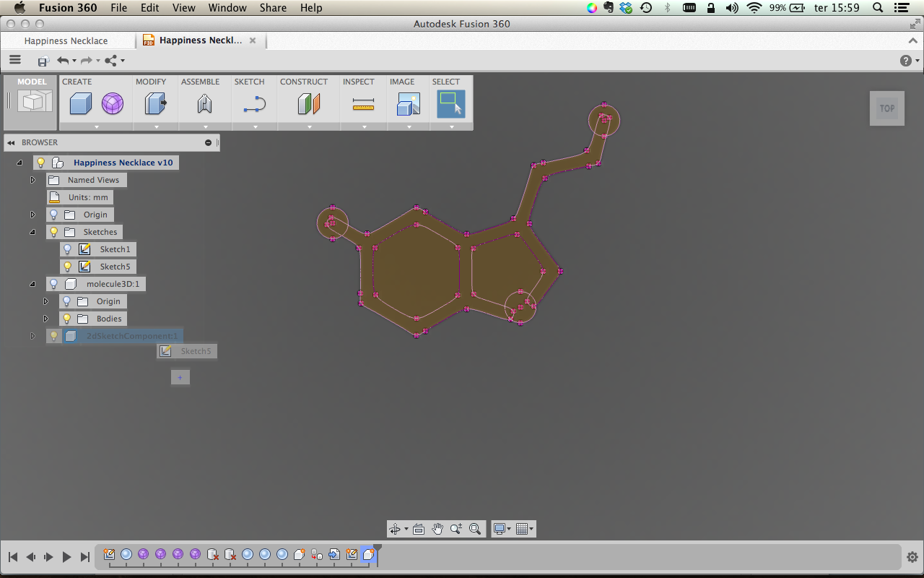
Task: Select the Pan hand tool
Action: [437, 529]
